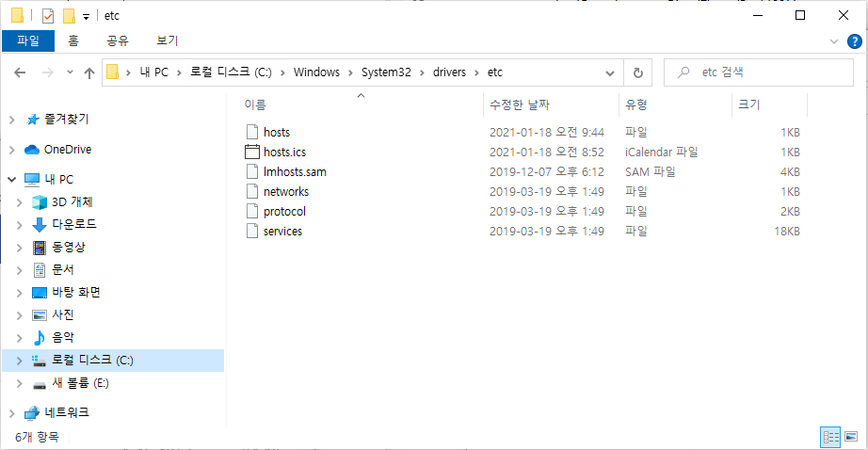Click etc in the address path
Viewport: 868px width, 450px height.
point(495,72)
